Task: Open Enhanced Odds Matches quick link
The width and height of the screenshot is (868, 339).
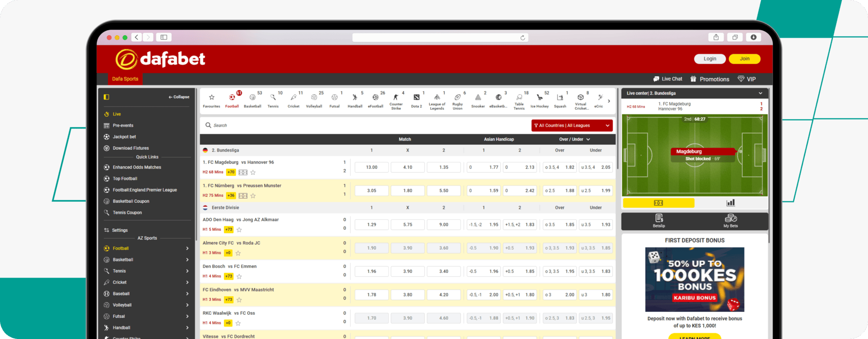Action: (x=137, y=168)
